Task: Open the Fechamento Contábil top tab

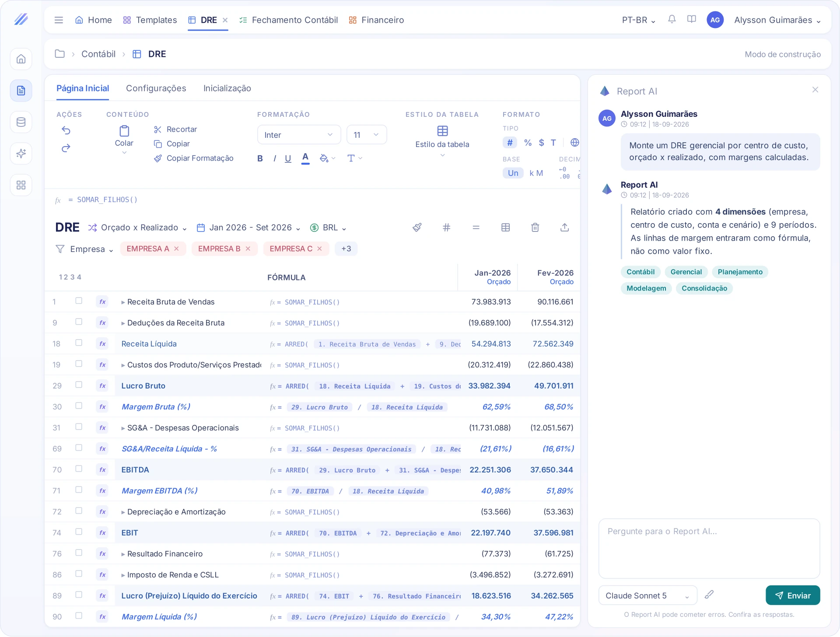Action: click(x=289, y=20)
